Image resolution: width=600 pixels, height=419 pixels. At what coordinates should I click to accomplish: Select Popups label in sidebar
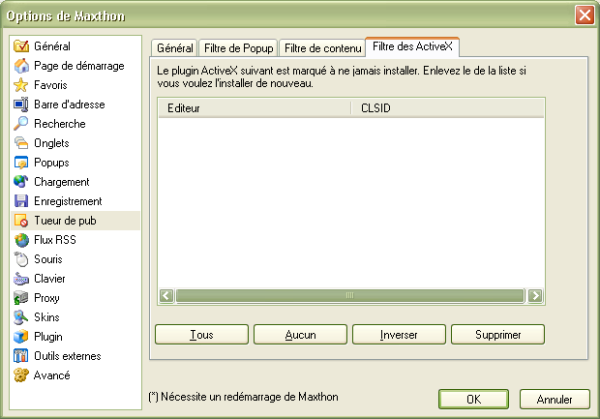pos(52,162)
